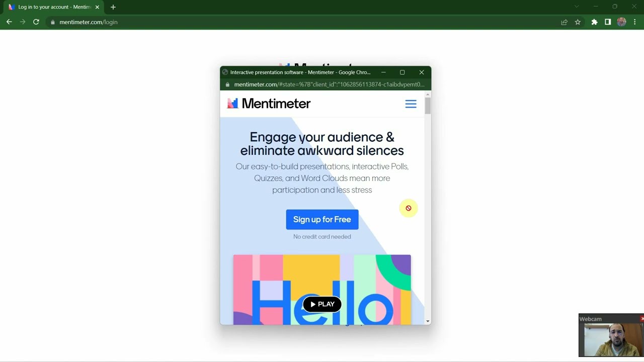Click the main window address bar
Image resolution: width=644 pixels, height=362 pixels.
(302, 22)
